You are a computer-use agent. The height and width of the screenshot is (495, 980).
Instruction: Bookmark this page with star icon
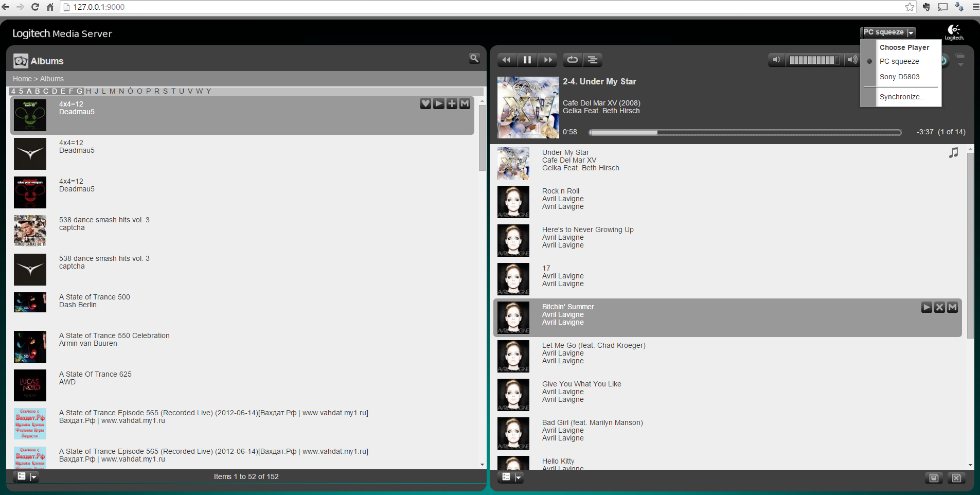(910, 7)
